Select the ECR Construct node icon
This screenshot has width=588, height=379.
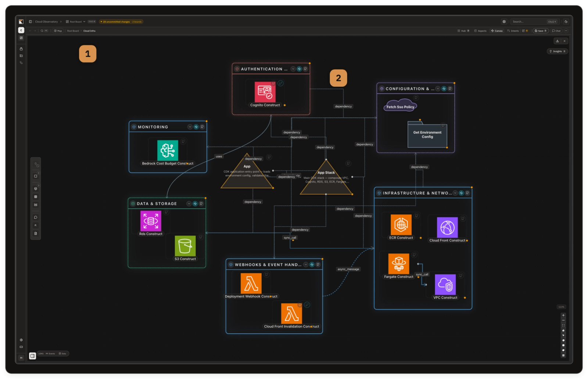(x=401, y=225)
